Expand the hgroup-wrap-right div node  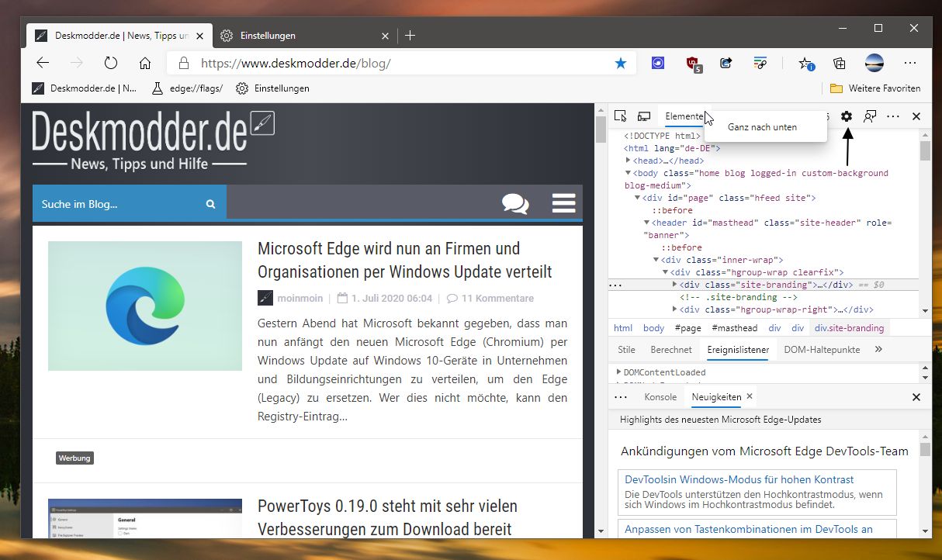pos(675,309)
